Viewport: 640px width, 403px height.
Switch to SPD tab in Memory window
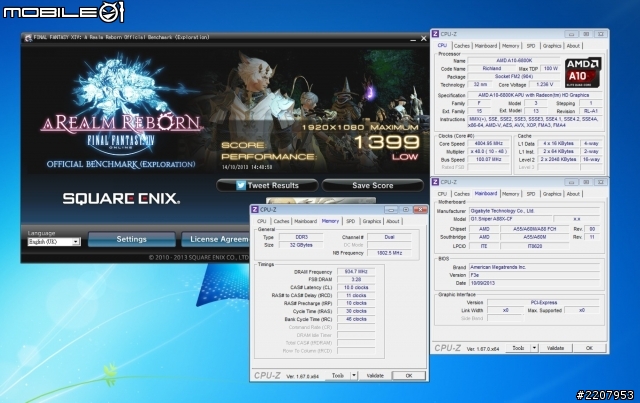click(x=351, y=221)
